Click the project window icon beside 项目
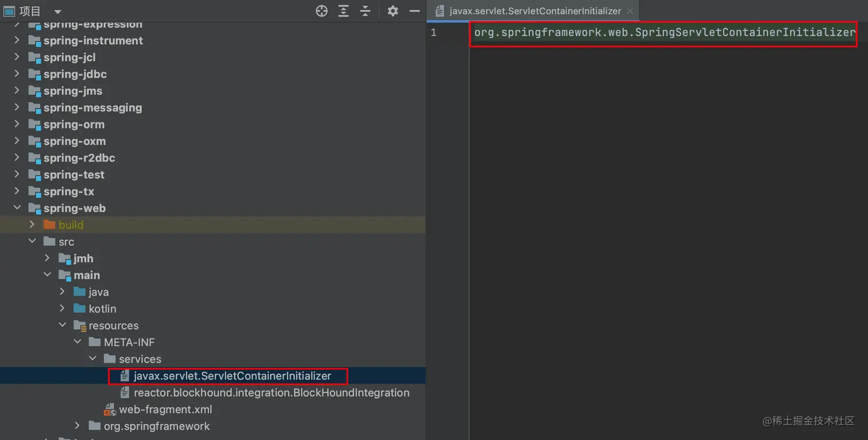 (x=9, y=11)
